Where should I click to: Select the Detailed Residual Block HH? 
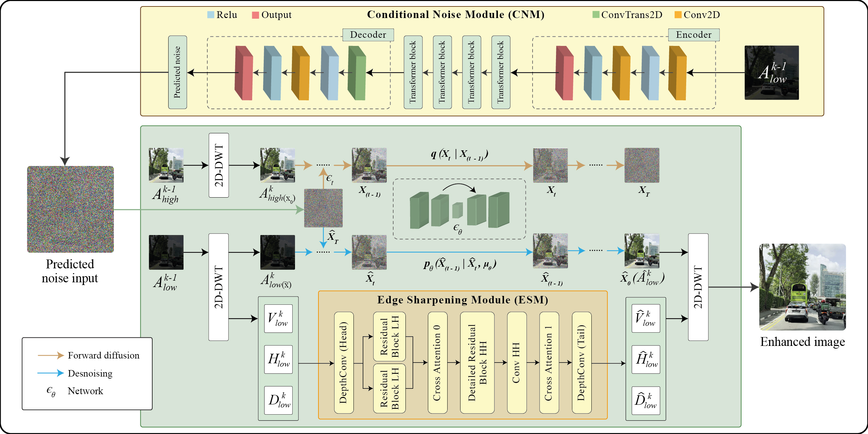tap(477, 363)
